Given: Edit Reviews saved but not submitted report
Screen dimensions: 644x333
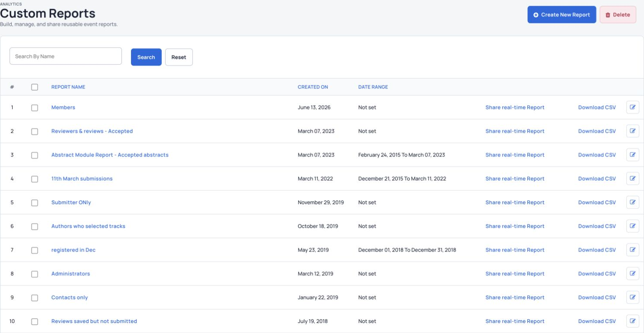Looking at the screenshot, I should (632, 321).
